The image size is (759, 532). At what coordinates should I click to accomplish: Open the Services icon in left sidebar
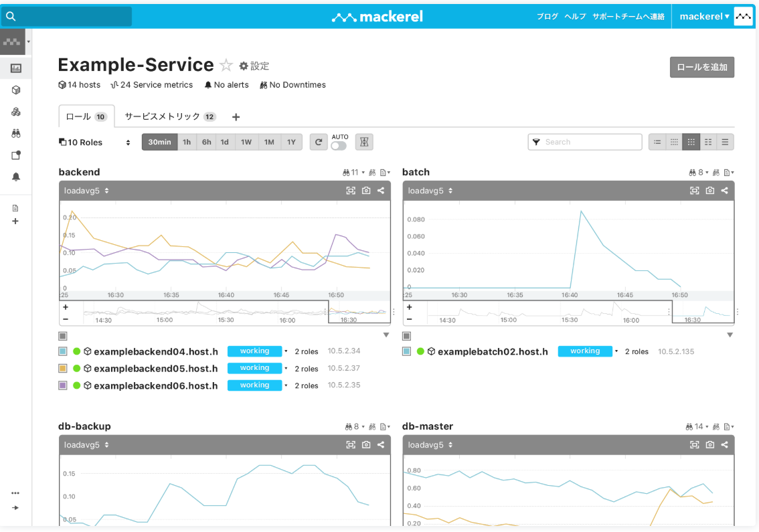tap(16, 112)
